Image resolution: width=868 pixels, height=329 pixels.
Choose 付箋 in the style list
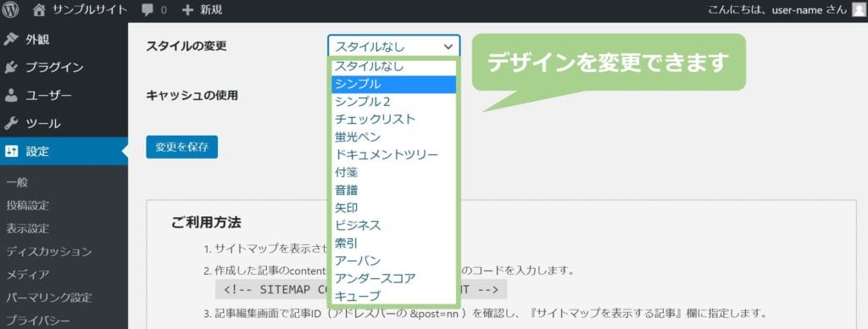[x=394, y=172]
